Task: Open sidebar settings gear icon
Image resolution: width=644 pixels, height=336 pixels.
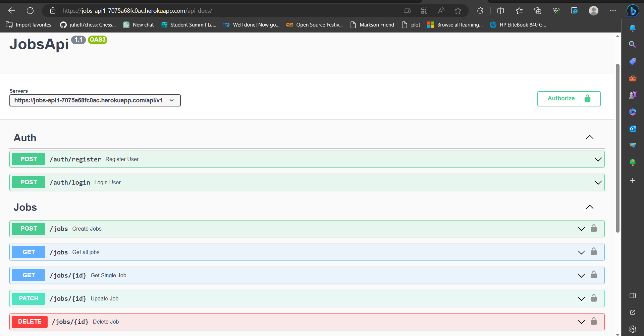Action: coord(633,329)
